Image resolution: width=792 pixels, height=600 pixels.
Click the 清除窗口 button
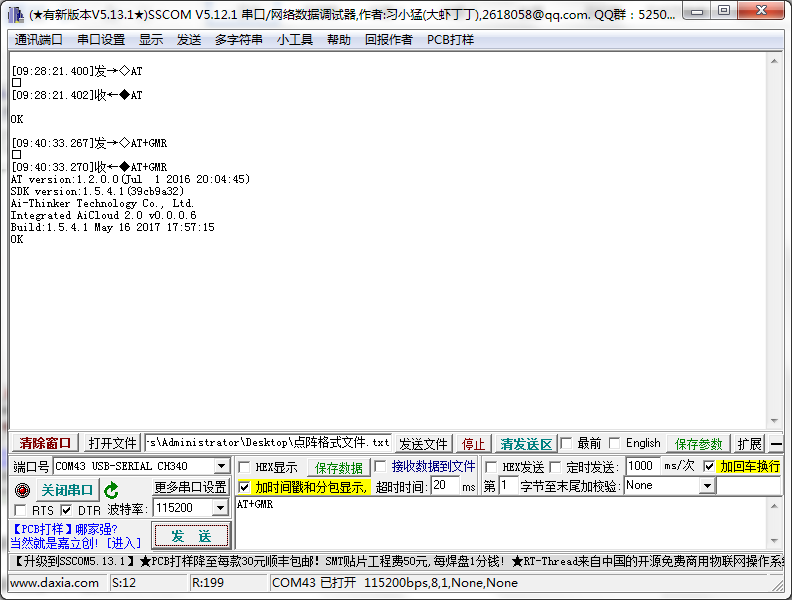coord(46,444)
